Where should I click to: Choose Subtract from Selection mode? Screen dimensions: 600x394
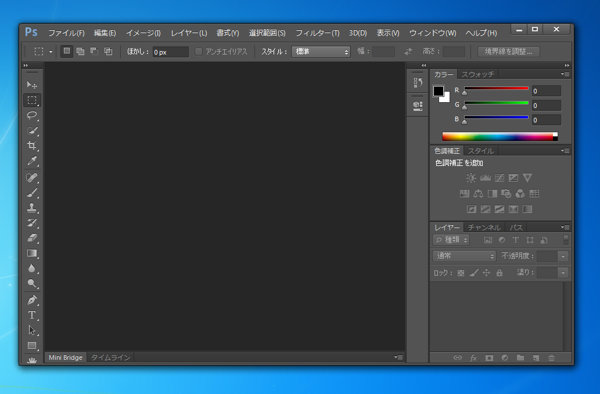tap(94, 51)
